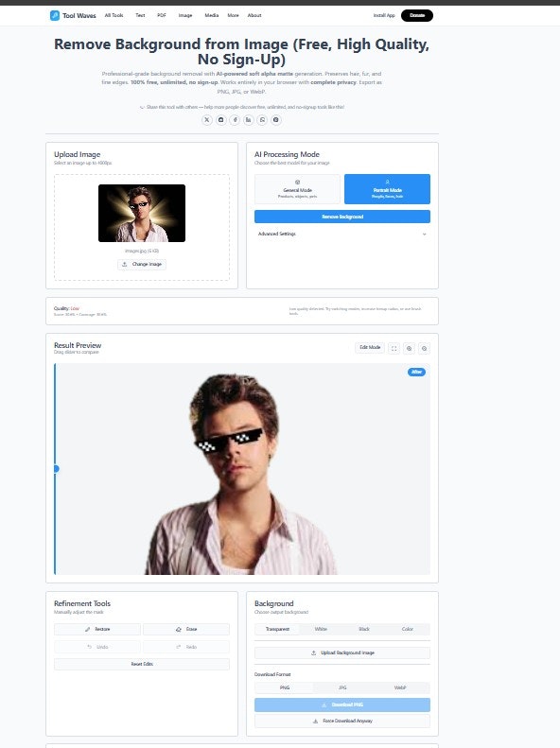The image size is (560, 748).
Task: Click the Result Preview heading
Action: [78, 345]
